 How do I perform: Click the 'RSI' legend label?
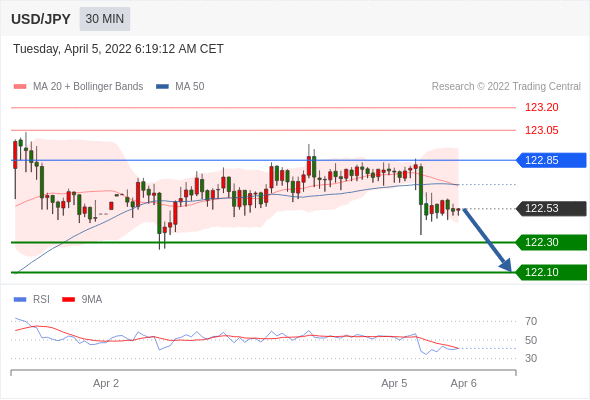click(41, 300)
